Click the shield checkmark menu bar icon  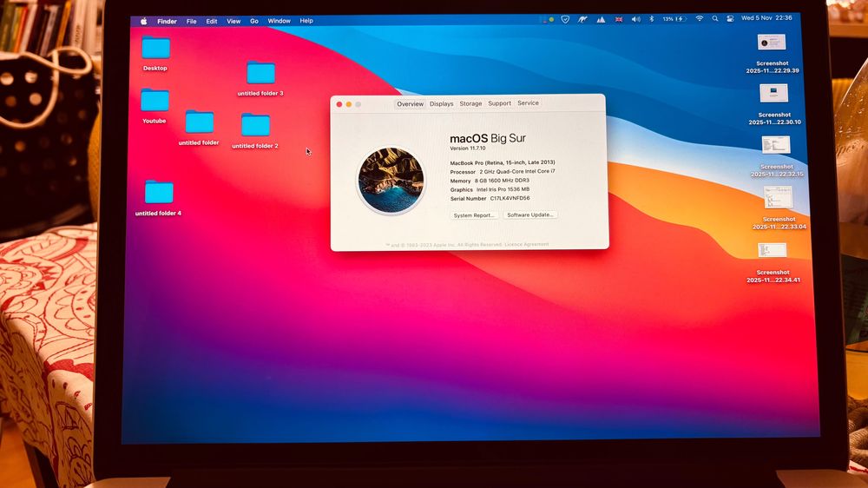[565, 19]
